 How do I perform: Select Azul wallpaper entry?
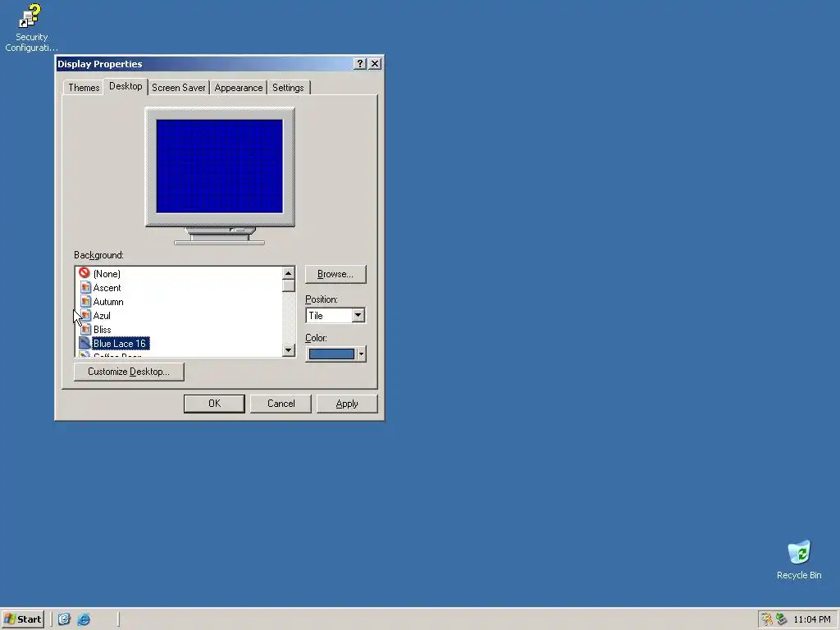coord(101,316)
